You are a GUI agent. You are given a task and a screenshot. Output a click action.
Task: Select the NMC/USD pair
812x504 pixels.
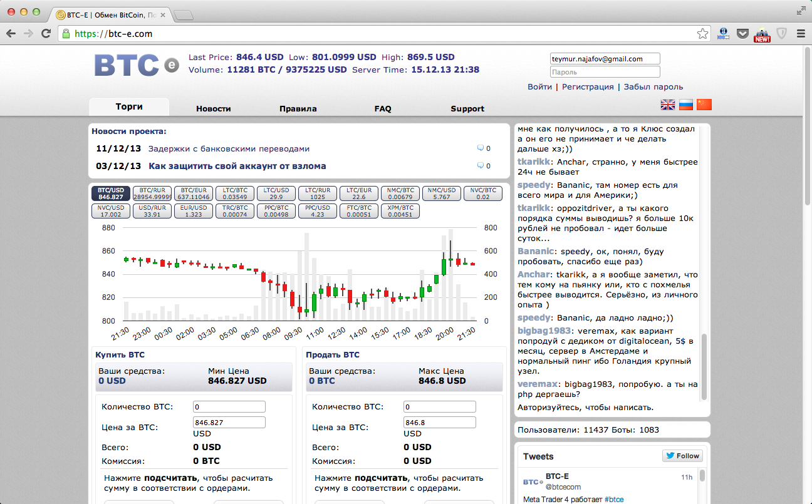[x=442, y=193]
